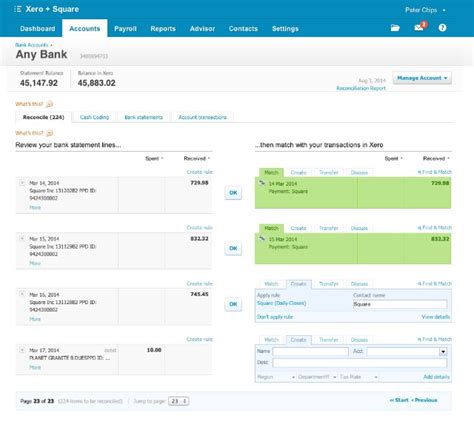Open the Reports menu

[163, 29]
